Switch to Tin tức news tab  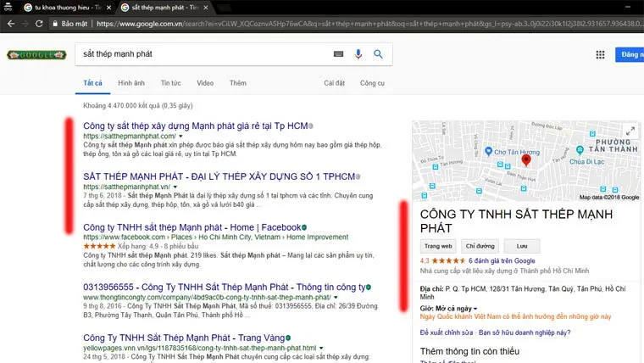(171, 83)
